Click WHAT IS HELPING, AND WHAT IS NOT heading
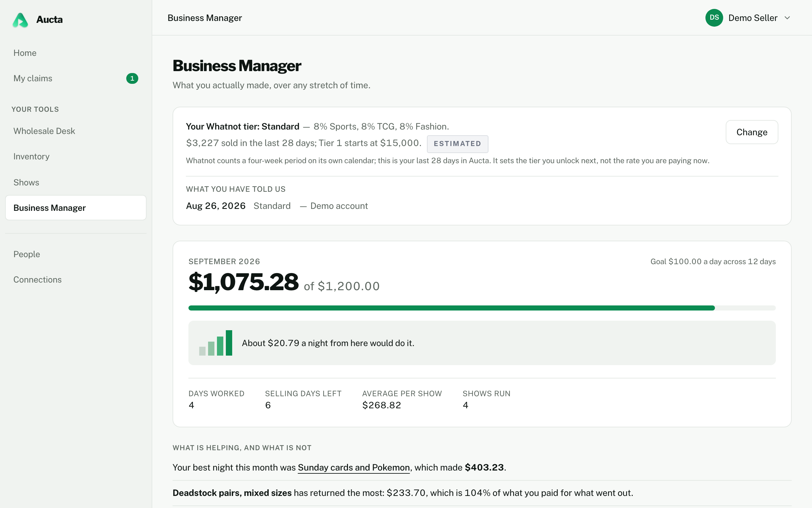The image size is (812, 508). click(x=242, y=448)
